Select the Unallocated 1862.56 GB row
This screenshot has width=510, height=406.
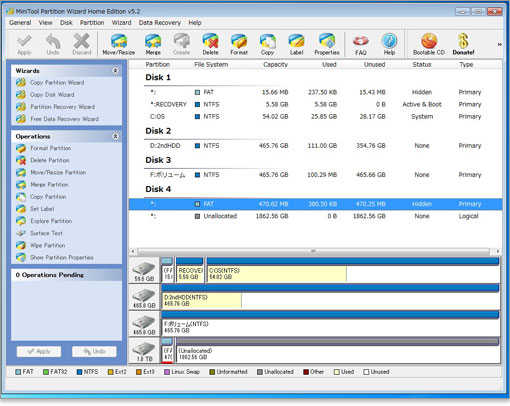(315, 216)
